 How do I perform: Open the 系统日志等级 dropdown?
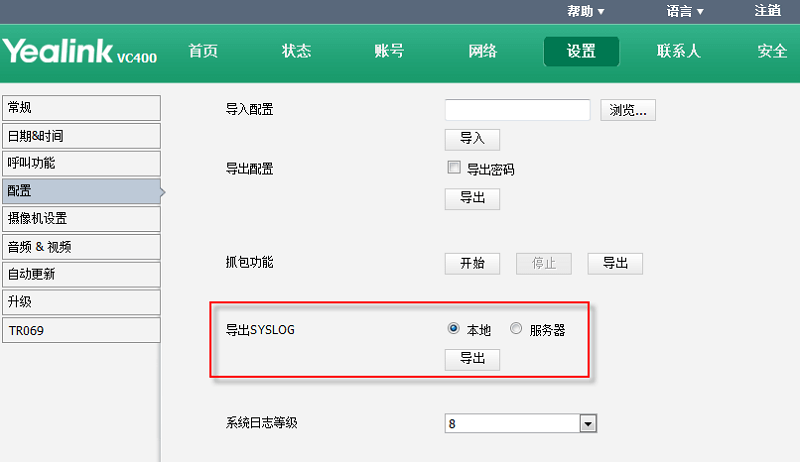click(520, 423)
